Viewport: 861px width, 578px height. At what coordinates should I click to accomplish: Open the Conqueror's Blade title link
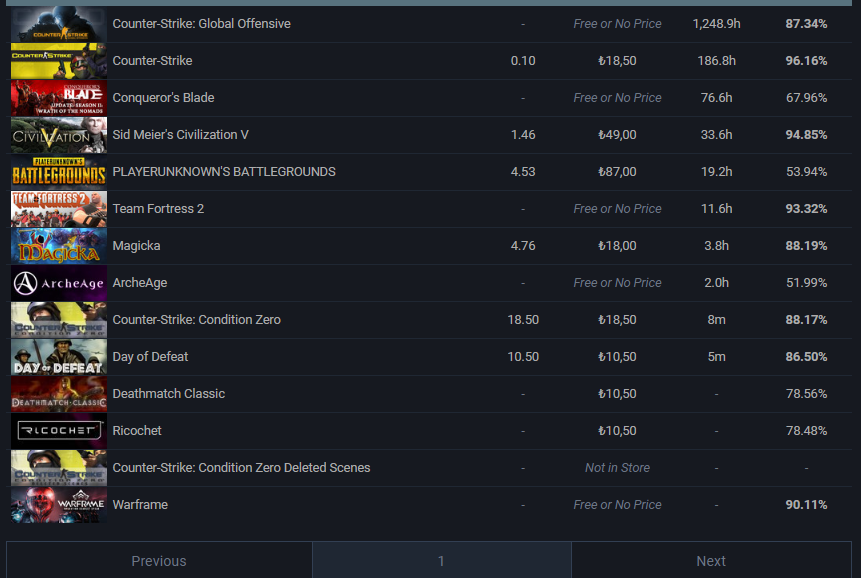tap(164, 98)
